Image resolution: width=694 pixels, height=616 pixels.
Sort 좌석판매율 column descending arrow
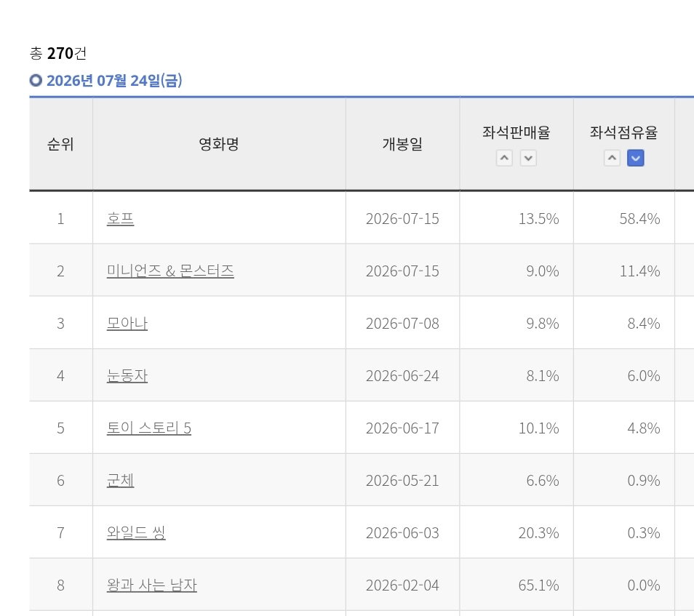coord(528,158)
